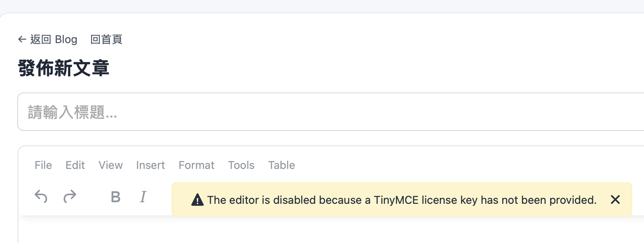Dismiss the TinyMCE license key notification
The width and height of the screenshot is (644, 243).
615,200
